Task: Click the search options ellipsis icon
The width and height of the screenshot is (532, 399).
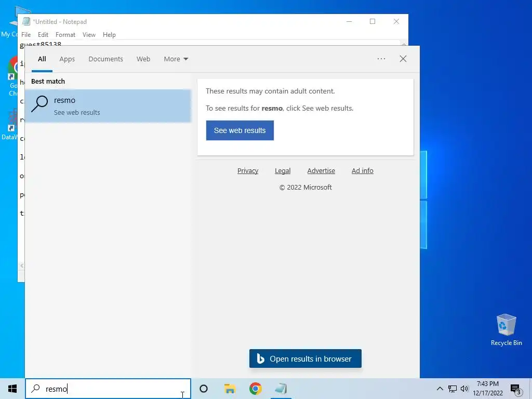Action: 381,59
